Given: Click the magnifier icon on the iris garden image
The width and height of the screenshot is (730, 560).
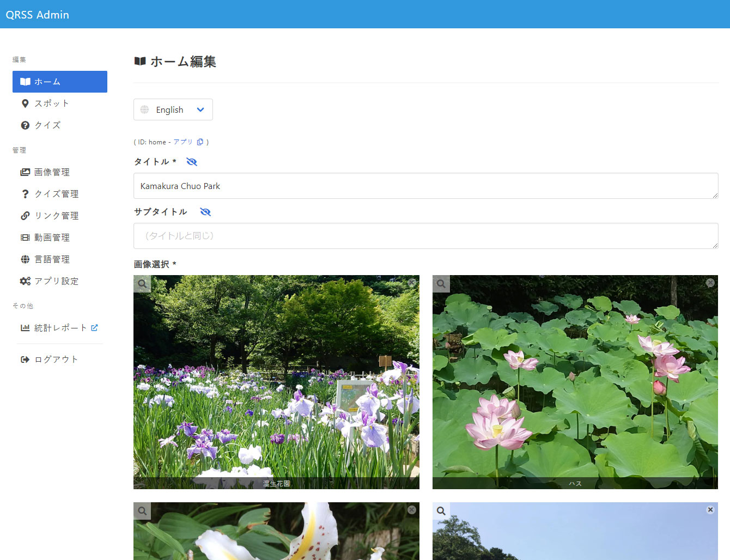Looking at the screenshot, I should click(142, 284).
